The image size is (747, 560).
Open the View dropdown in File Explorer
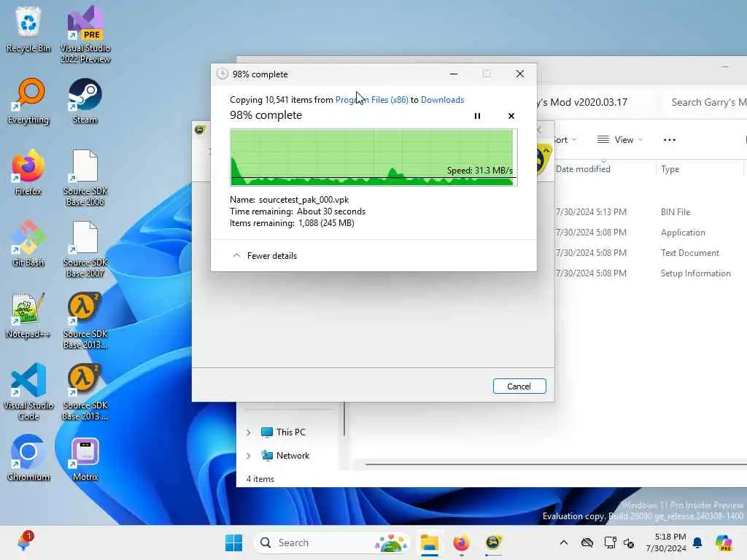pyautogui.click(x=619, y=139)
